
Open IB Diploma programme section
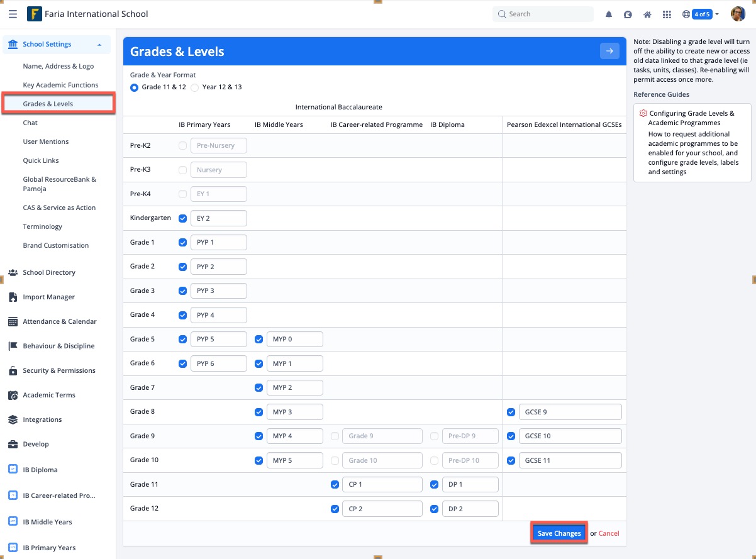click(x=40, y=470)
